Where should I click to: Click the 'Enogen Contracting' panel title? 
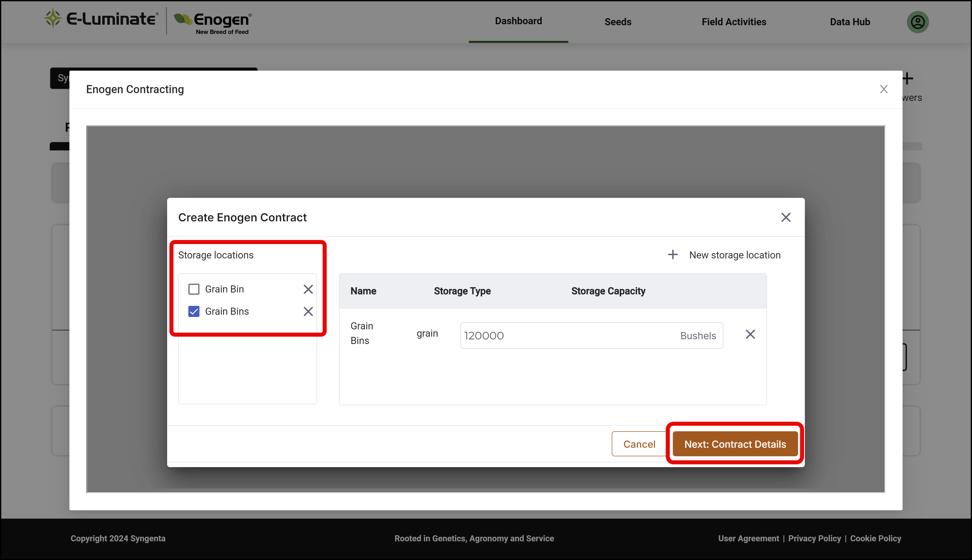coord(135,89)
